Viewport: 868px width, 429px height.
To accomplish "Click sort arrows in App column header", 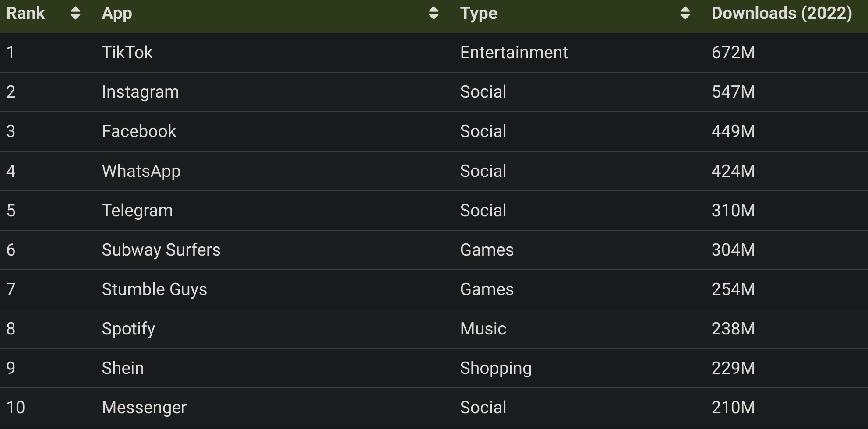I will coord(433,13).
